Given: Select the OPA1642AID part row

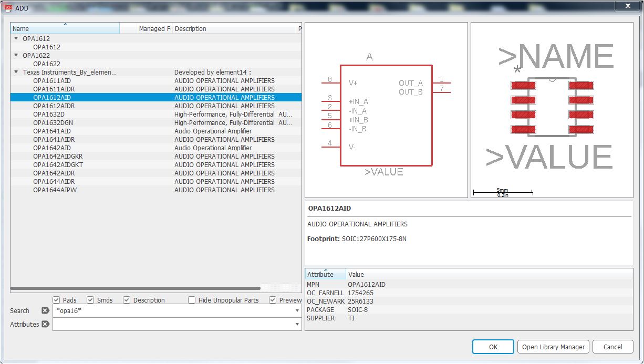Looking at the screenshot, I should [x=156, y=148].
